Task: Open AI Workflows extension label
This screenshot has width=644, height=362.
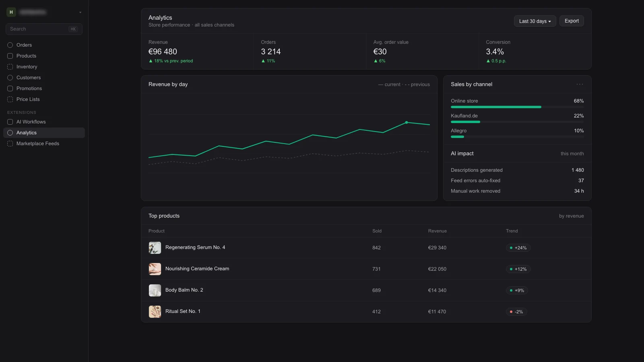Action: click(x=31, y=122)
